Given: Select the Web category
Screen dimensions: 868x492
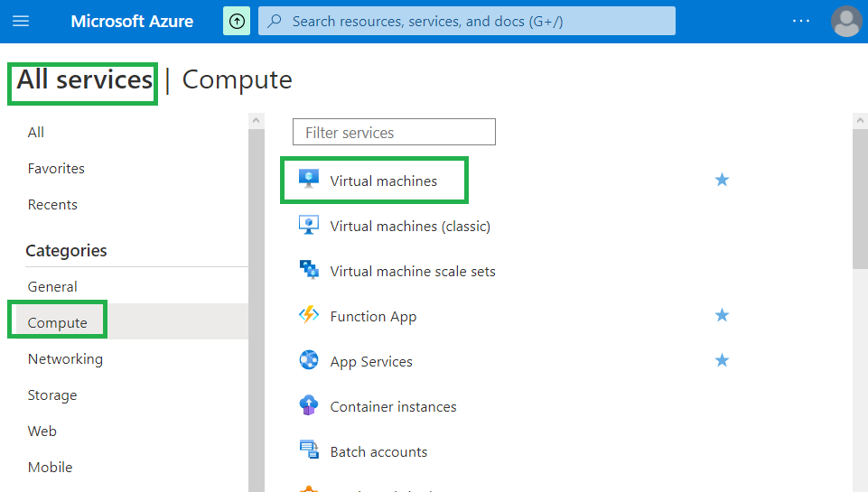Looking at the screenshot, I should (x=42, y=432).
